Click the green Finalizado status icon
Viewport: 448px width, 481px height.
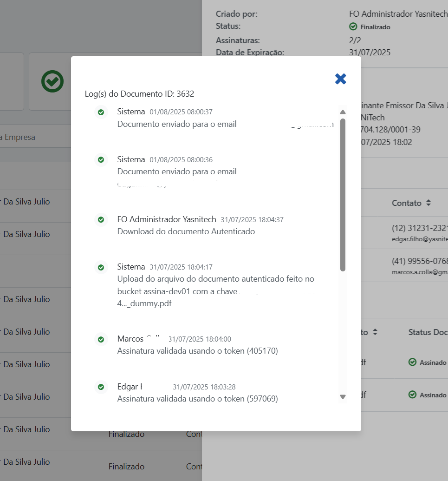pyautogui.click(x=353, y=27)
